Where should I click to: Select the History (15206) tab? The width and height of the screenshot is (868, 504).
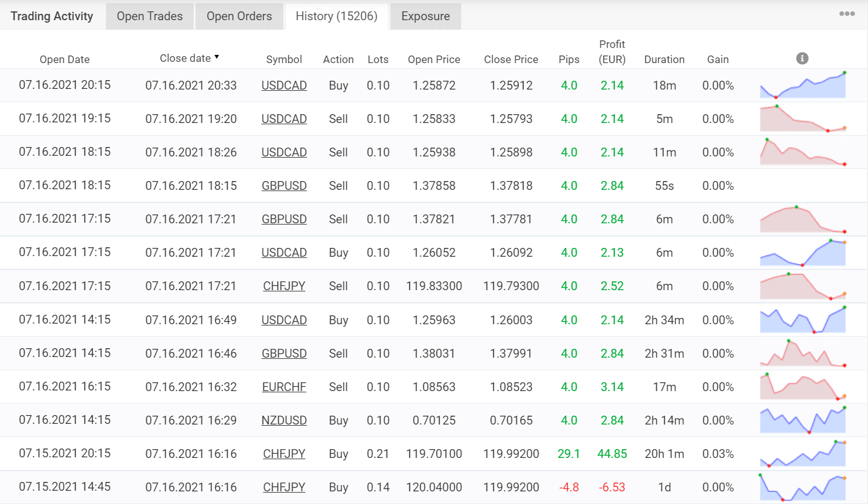pyautogui.click(x=337, y=16)
